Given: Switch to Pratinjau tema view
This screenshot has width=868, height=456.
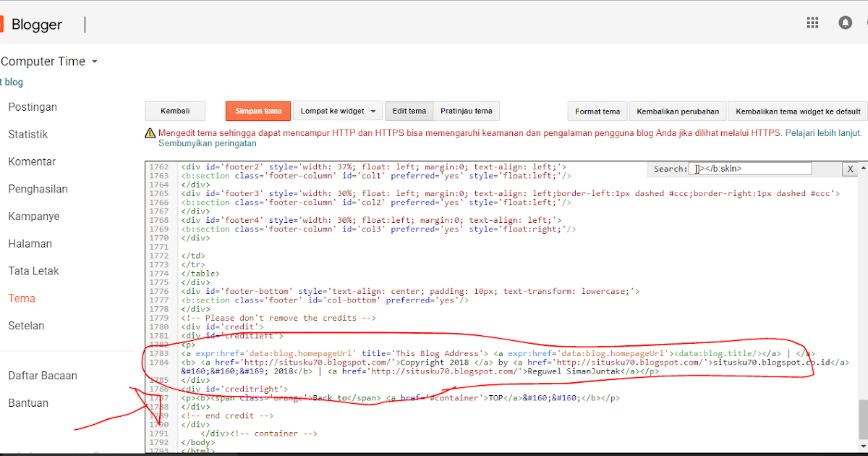Looking at the screenshot, I should pos(467,111).
